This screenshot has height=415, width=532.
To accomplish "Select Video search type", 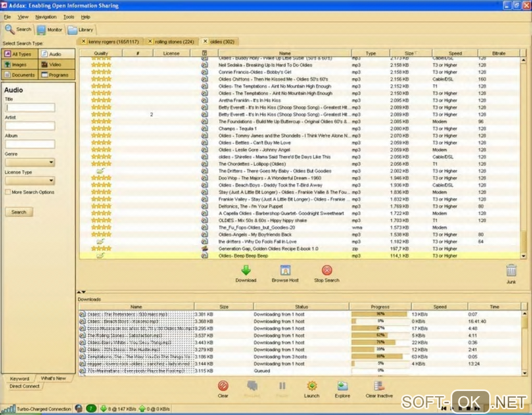I will pyautogui.click(x=57, y=65).
